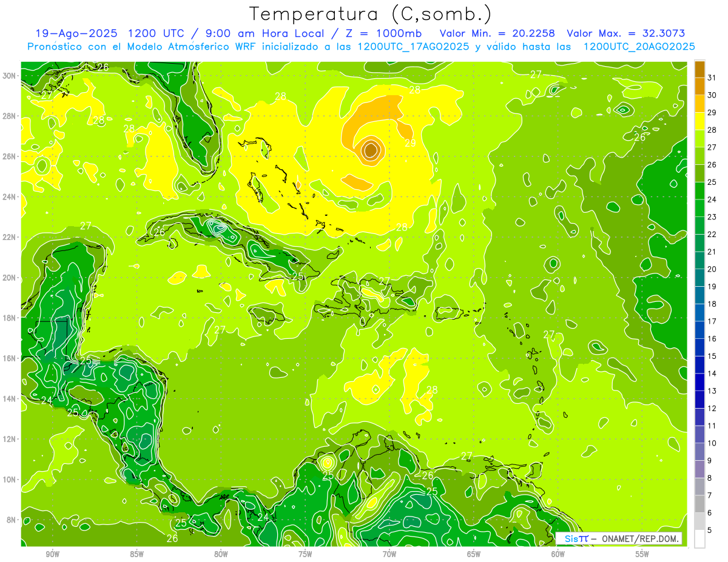Click the teal legend swatch between 19 and 20
Image resolution: width=728 pixels, height=562 pixels.
pyautogui.click(x=700, y=278)
